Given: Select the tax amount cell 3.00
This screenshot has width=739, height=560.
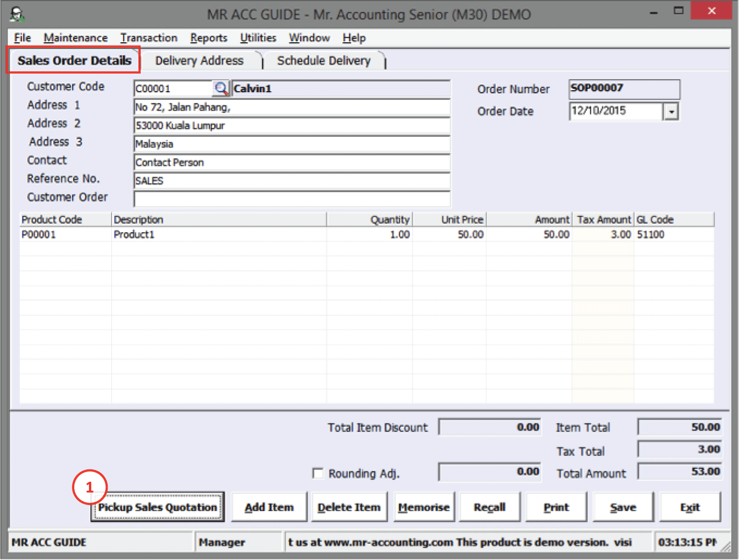Looking at the screenshot, I should (603, 234).
